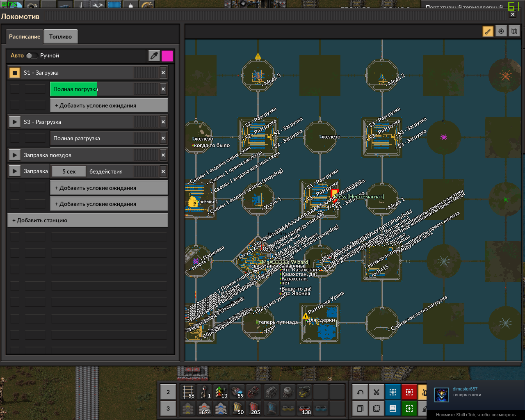Image resolution: width=525 pixels, height=420 pixels.
Task: Activate the dashed-square select tool shortcut
Action: coord(377,409)
